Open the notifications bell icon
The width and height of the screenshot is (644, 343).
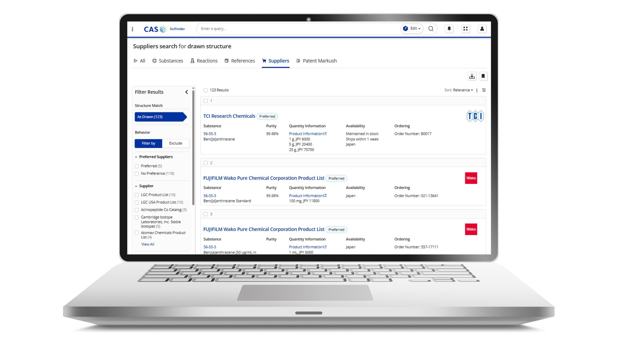click(x=449, y=29)
